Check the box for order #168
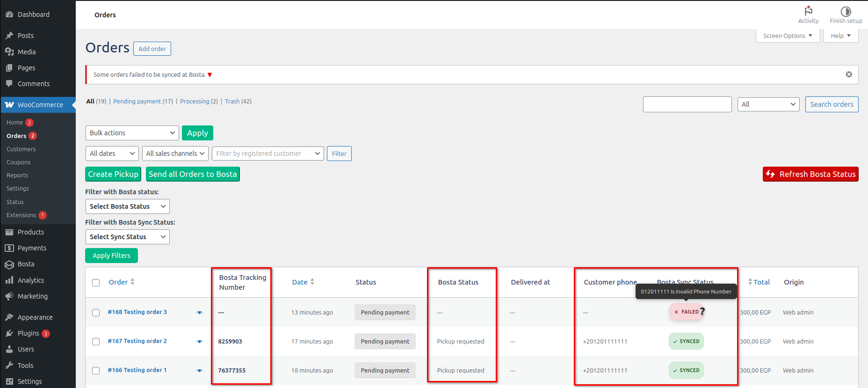868x388 pixels. pyautogui.click(x=96, y=313)
